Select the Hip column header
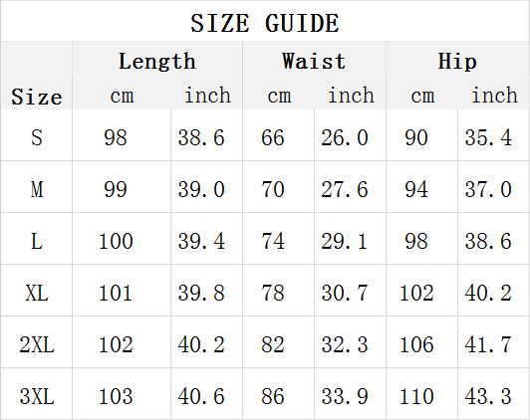Viewport: 530px width, 420px height. [x=457, y=62]
